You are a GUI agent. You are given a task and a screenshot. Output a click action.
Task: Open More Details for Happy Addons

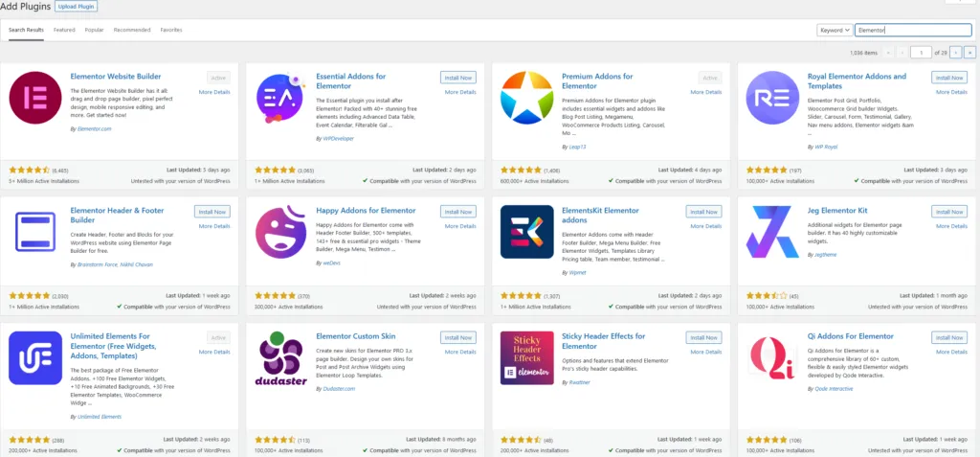coord(460,226)
